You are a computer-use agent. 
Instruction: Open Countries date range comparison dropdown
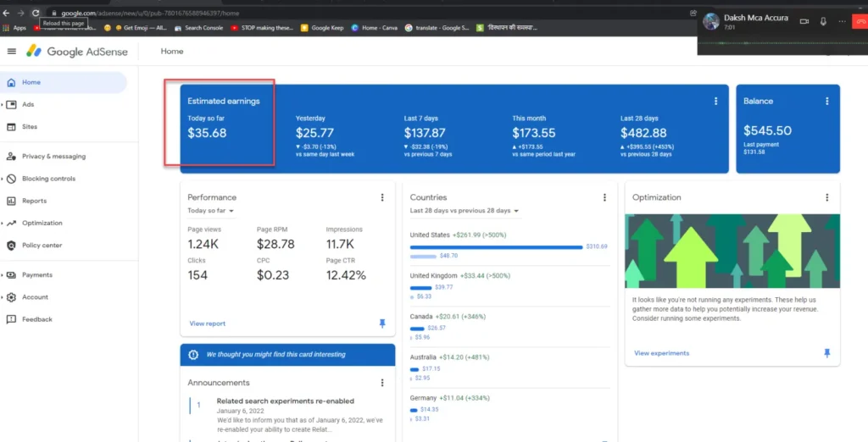pos(464,211)
